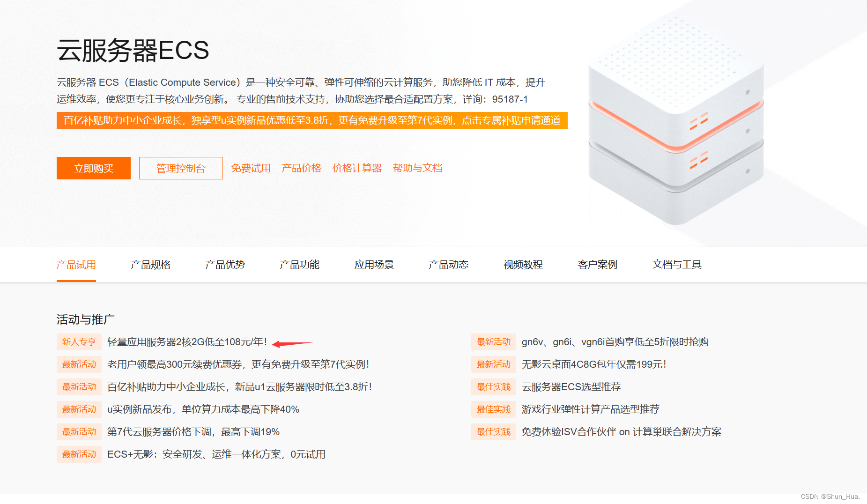The image size is (867, 504).
Task: Click 最新活动 tag beside 老用户领最高300元
Action: (x=79, y=364)
